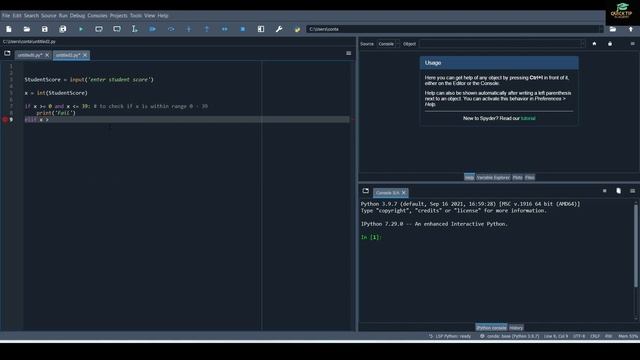The image size is (640, 360).
Task: Close the Console 1/A tab
Action: (404, 193)
